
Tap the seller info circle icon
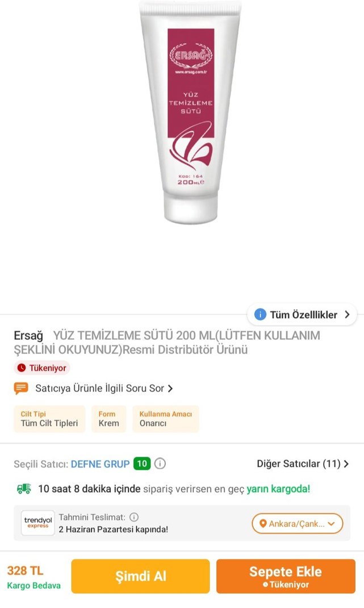(x=160, y=464)
